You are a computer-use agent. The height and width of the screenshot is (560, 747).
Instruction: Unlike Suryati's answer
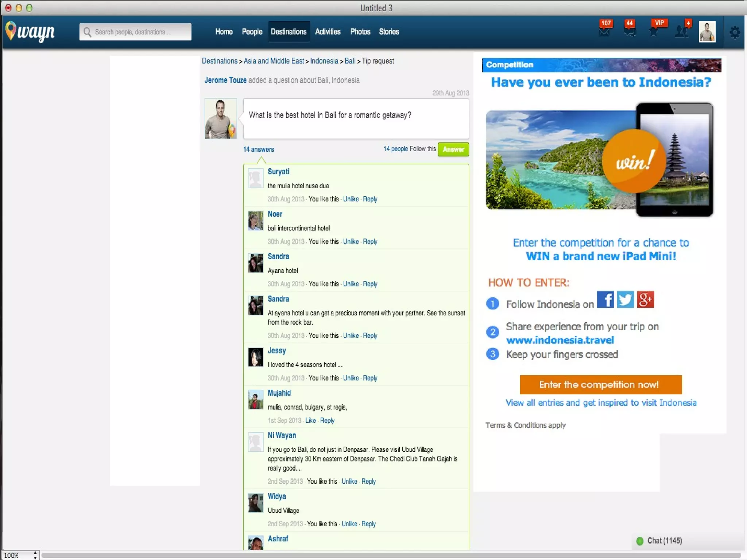pyautogui.click(x=351, y=199)
